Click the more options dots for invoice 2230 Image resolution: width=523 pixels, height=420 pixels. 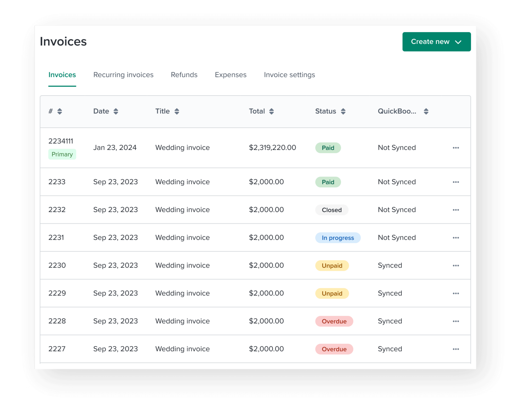[x=456, y=265]
